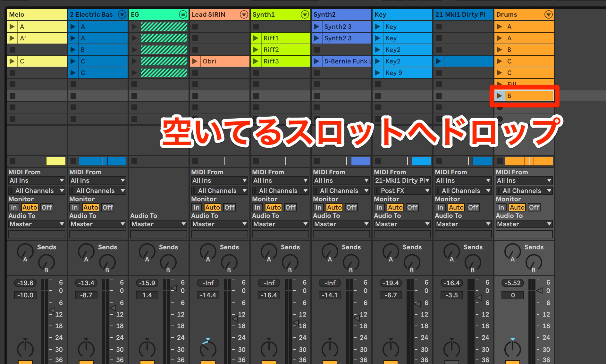This screenshot has width=606, height=364.
Task: Select Drums clip B in third scene
Action: pyautogui.click(x=529, y=50)
